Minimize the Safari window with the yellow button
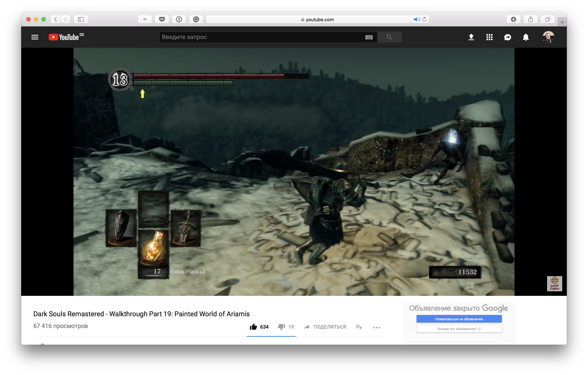Screen dimensions: 588x375 36,19
